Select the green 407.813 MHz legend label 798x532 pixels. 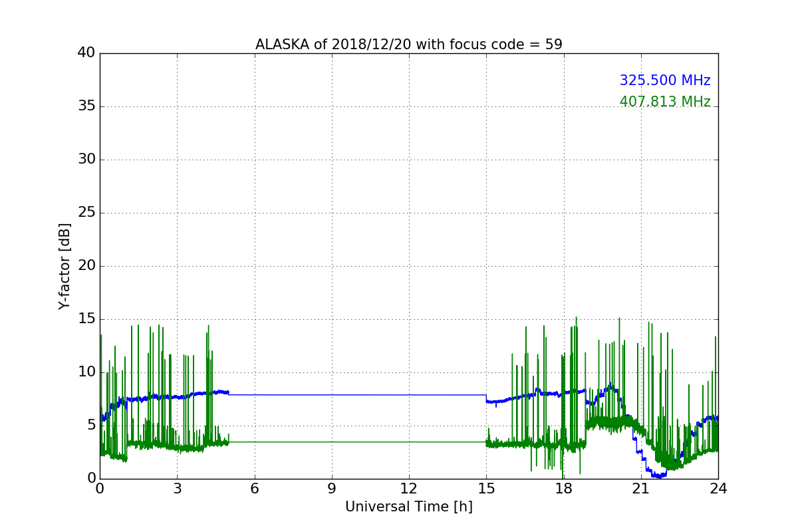tap(665, 102)
